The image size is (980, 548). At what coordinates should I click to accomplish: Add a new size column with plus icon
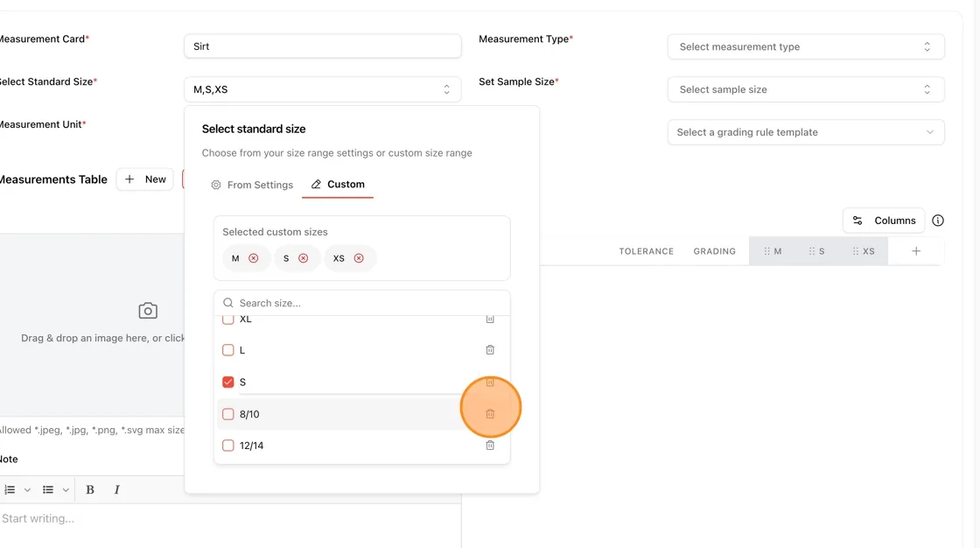point(915,251)
